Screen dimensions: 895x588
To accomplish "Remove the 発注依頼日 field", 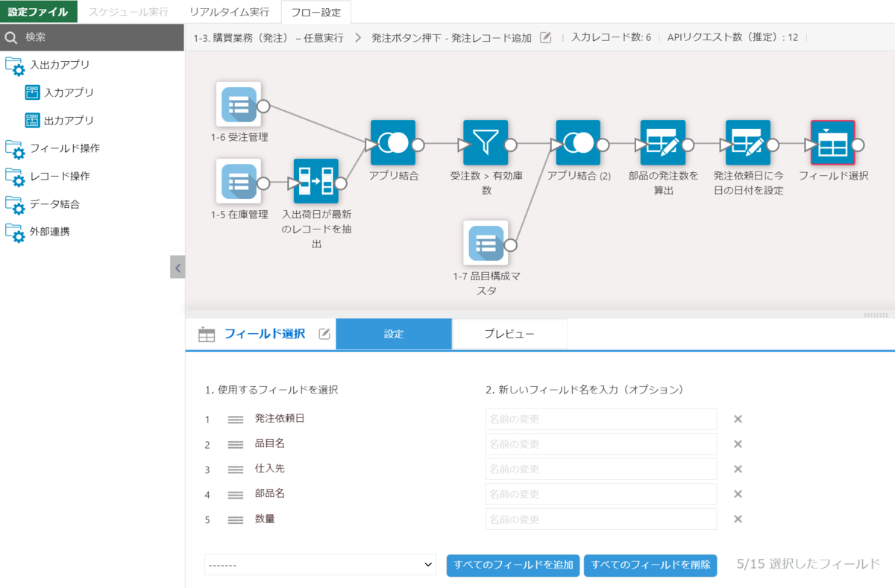I will (738, 419).
